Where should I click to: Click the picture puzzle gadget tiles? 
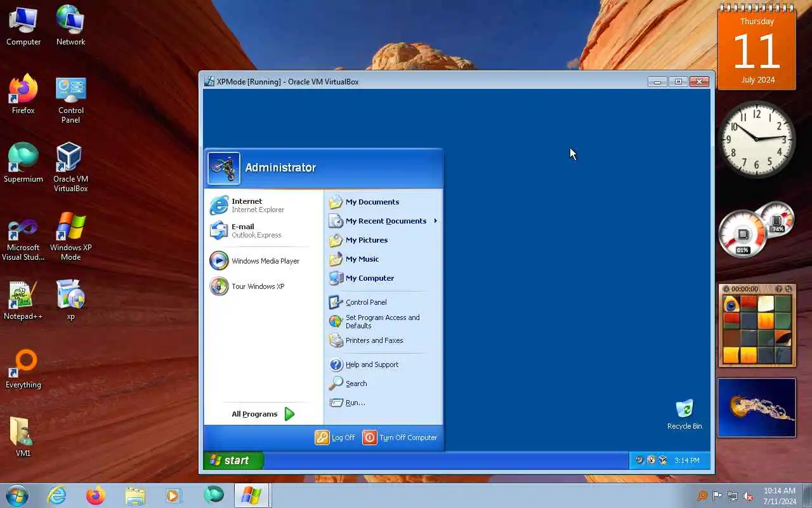coord(757,329)
